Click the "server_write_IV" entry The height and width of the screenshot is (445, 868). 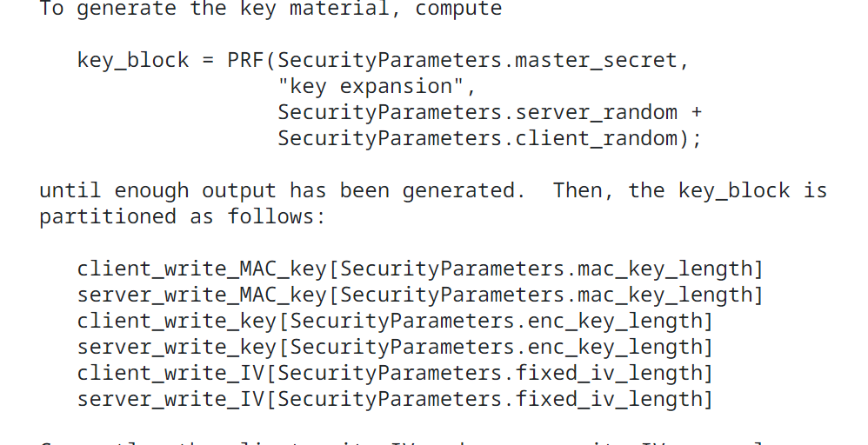click(170, 399)
